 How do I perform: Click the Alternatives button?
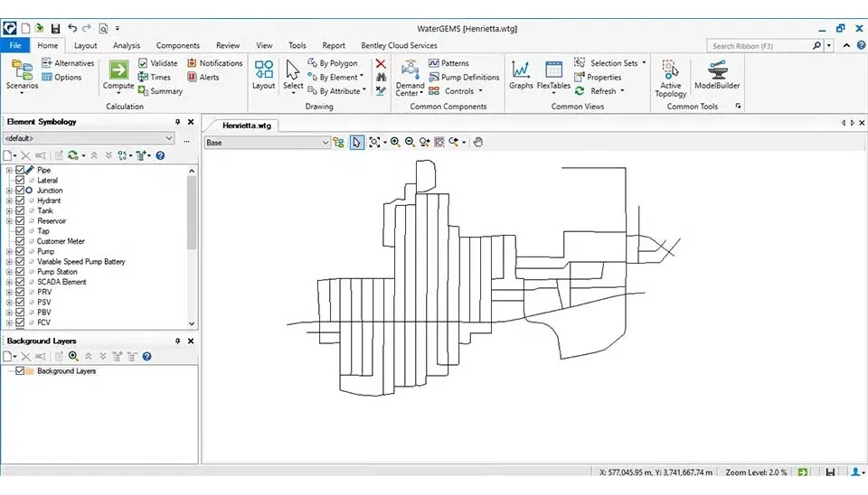click(68, 63)
